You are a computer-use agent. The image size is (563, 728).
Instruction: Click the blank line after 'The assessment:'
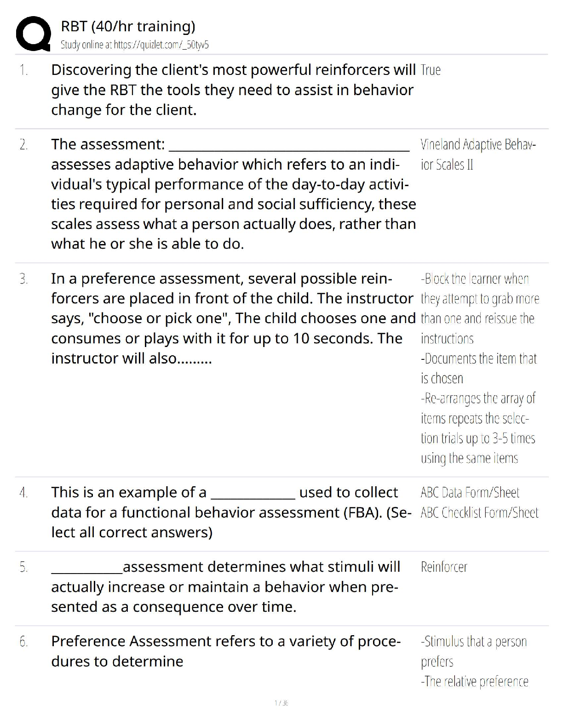pos(289,146)
